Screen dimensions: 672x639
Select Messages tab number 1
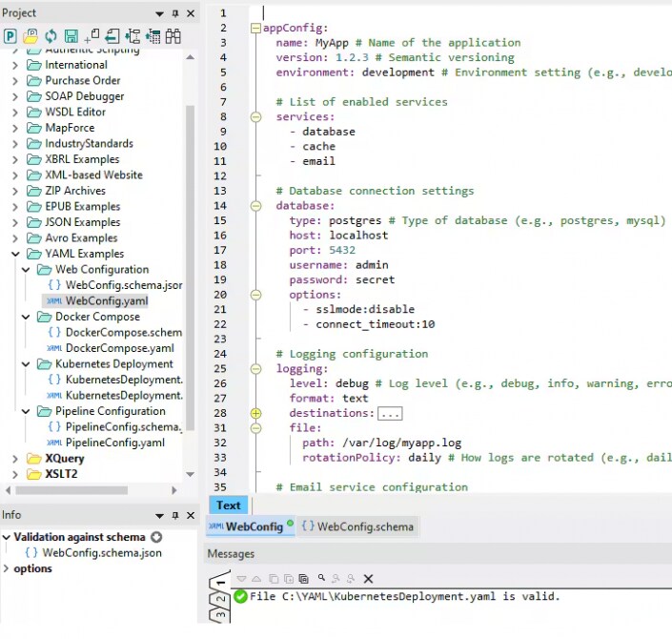tap(220, 582)
